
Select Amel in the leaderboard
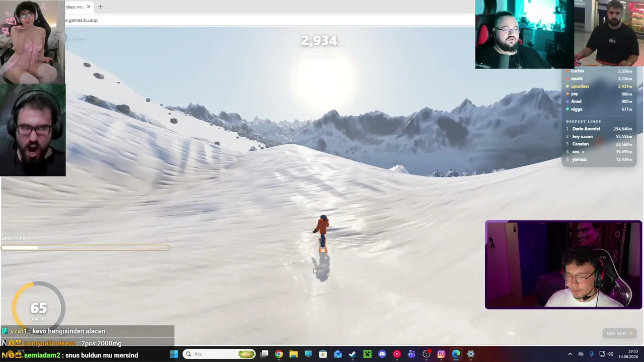tap(599, 101)
